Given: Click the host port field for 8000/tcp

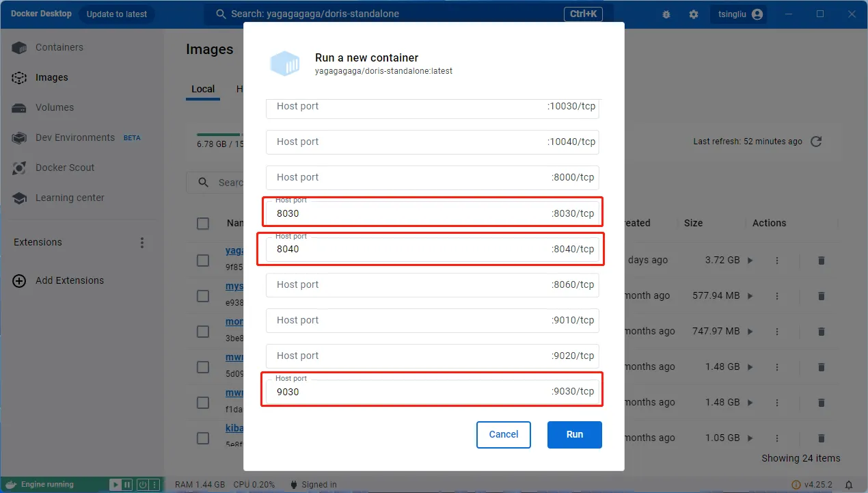Looking at the screenshot, I should click(432, 178).
